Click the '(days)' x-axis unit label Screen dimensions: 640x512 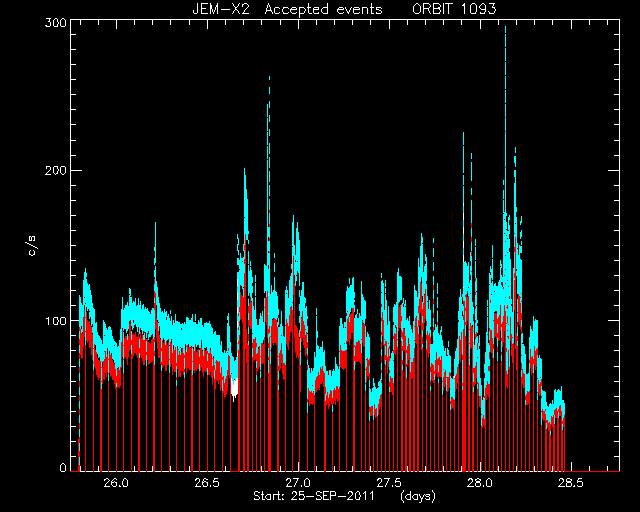[x=418, y=496]
